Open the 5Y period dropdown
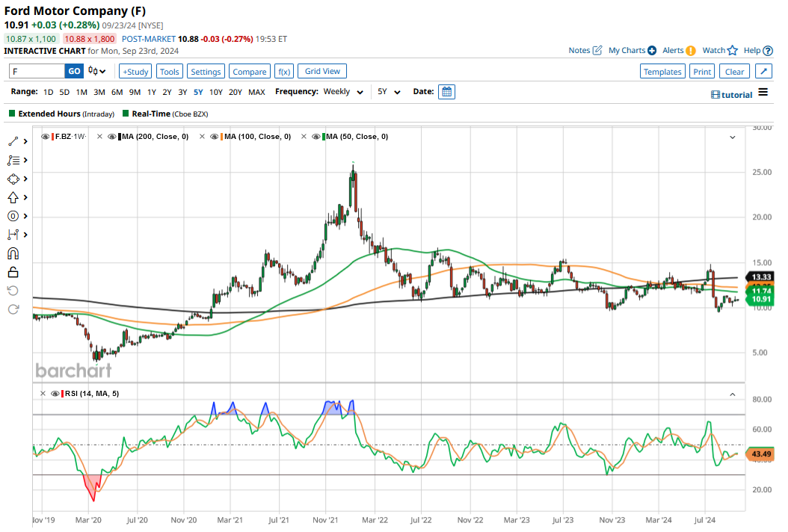 click(389, 92)
